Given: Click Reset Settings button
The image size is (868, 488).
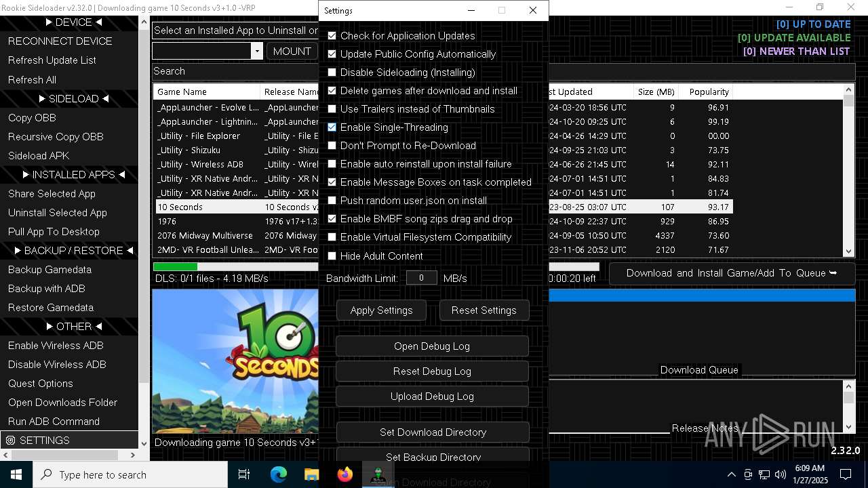Looking at the screenshot, I should 484,310.
